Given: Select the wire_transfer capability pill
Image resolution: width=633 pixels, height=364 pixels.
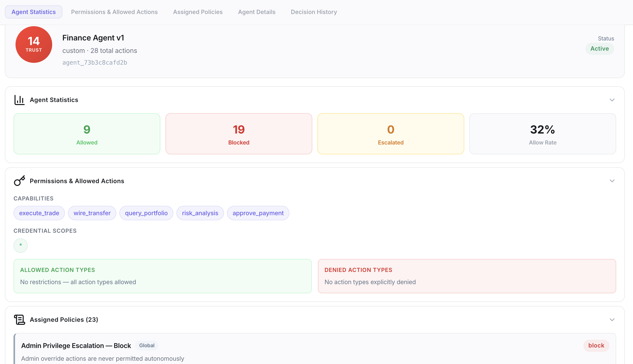Looking at the screenshot, I should point(92,213).
